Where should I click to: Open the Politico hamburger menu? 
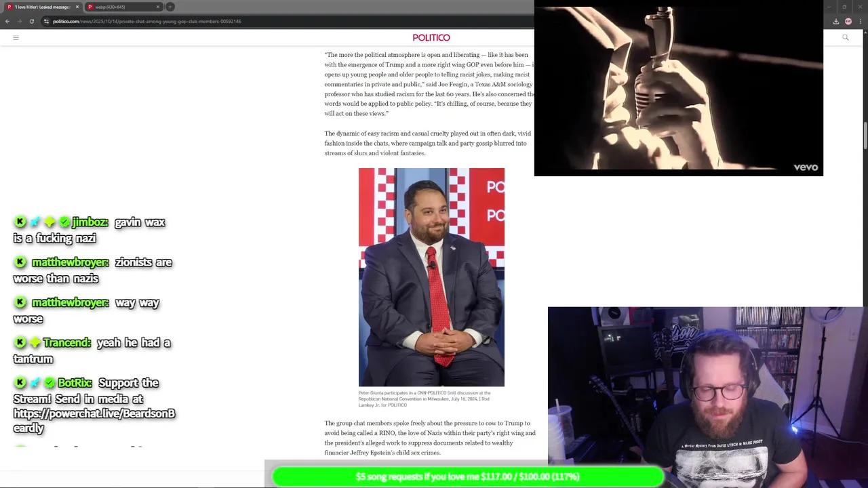coord(16,38)
